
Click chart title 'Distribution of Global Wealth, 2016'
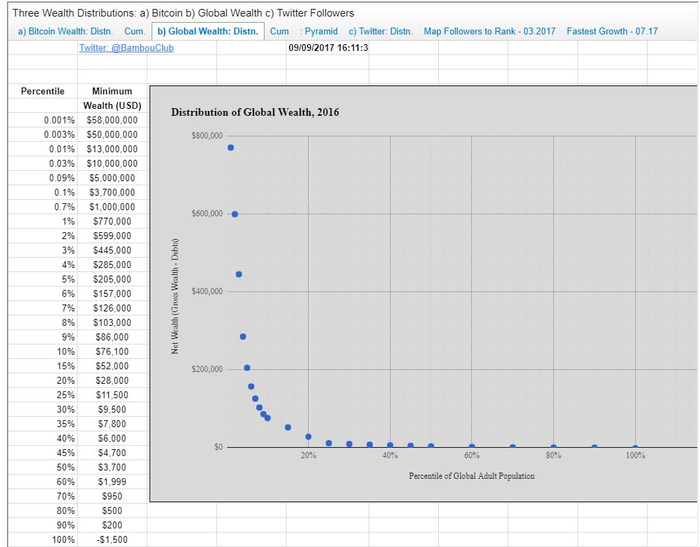click(x=255, y=112)
